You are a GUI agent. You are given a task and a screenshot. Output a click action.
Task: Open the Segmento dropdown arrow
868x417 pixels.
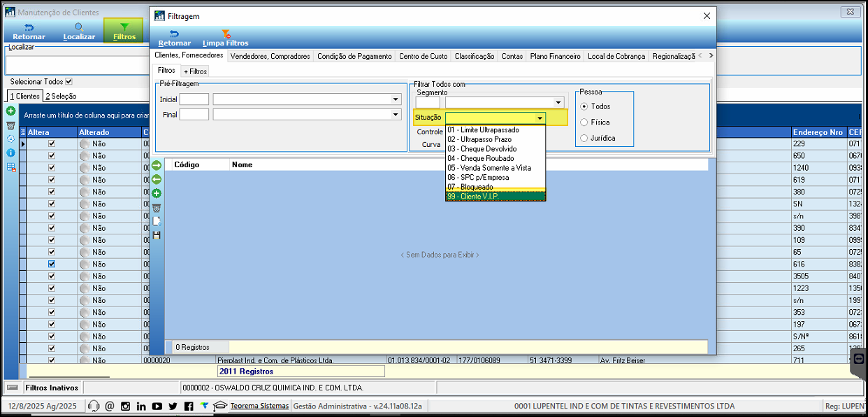point(558,102)
